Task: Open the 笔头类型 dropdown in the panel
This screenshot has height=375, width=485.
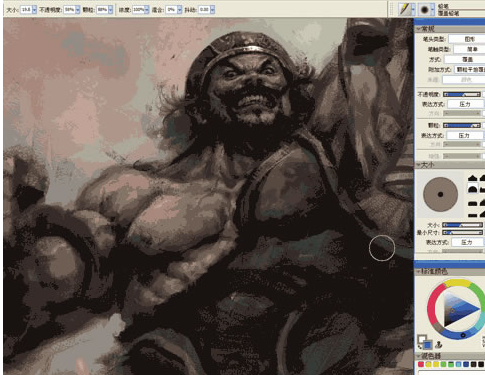Action: click(x=467, y=39)
